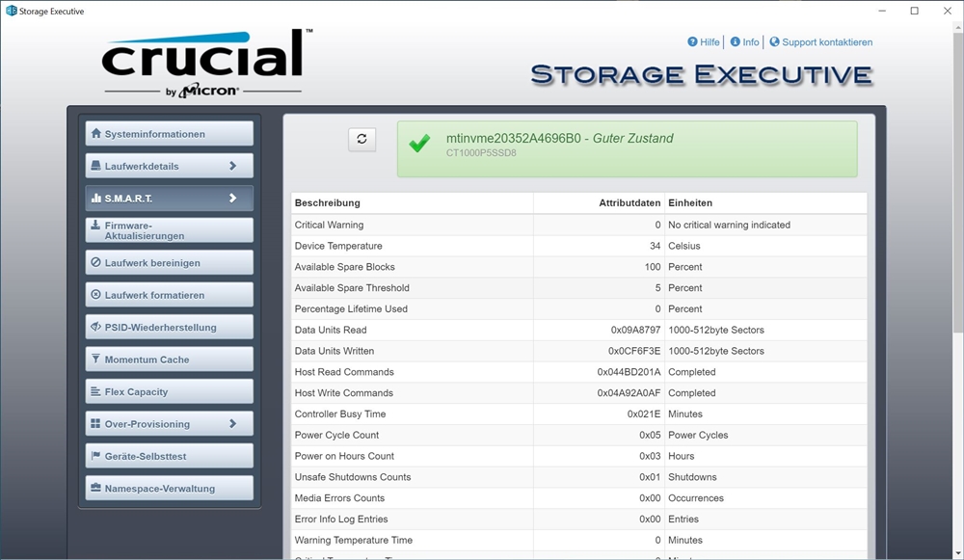Click the filter icon beside Momentum Cache

coord(95,359)
